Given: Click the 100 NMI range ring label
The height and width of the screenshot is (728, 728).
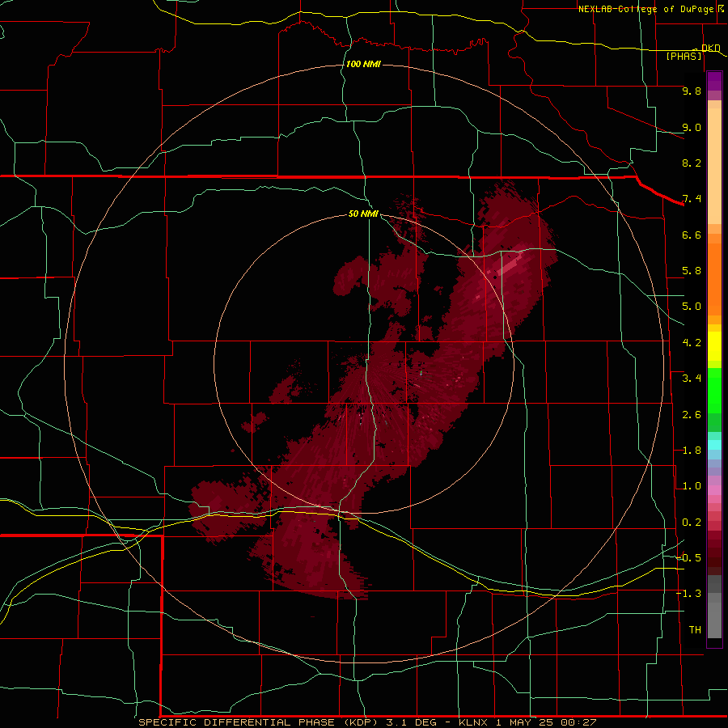Looking at the screenshot, I should click(363, 64).
